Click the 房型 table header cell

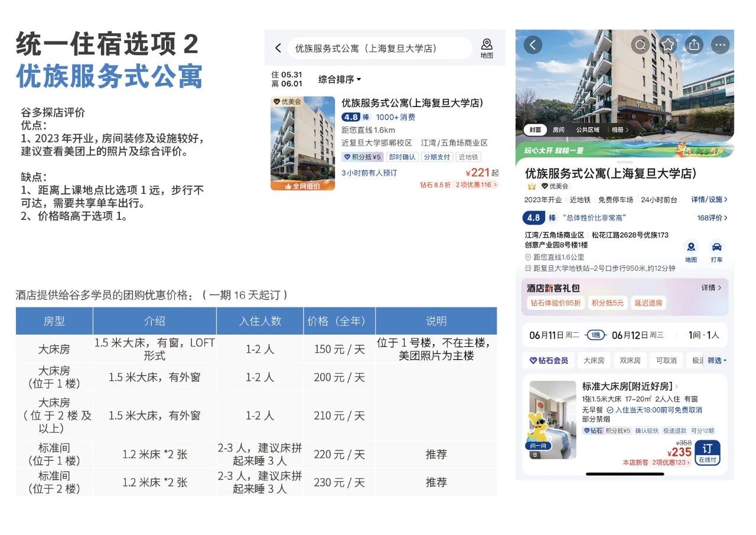point(54,321)
